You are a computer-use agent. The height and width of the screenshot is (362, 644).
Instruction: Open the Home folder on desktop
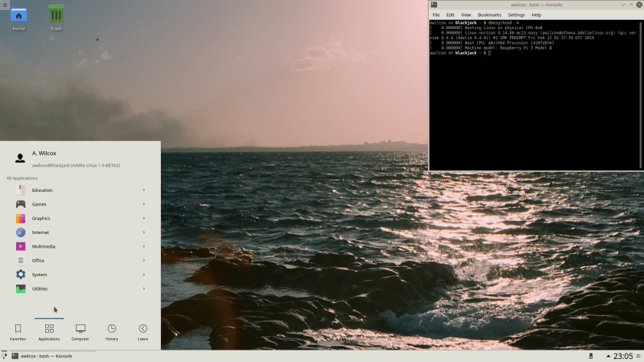18,15
